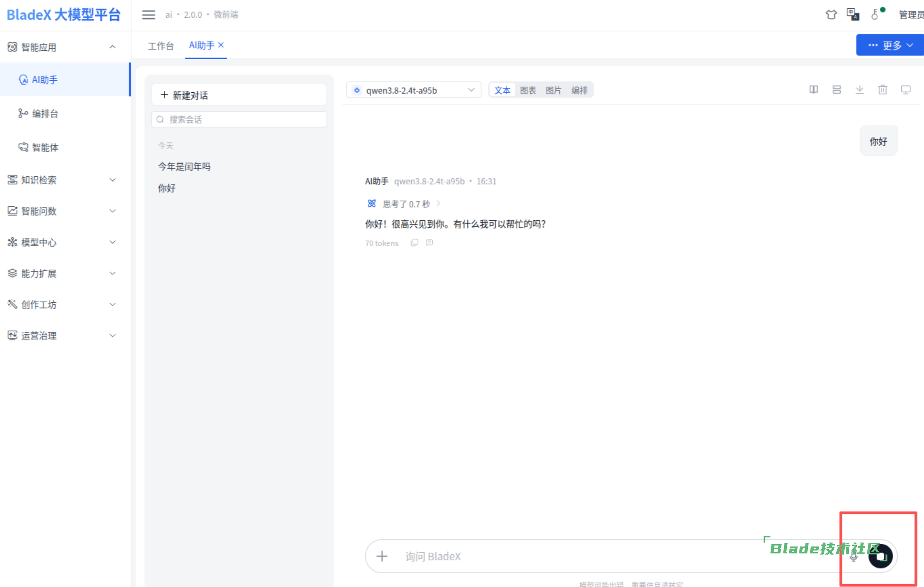924x587 pixels.
Task: Expand the 智能问数 menu group
Action: (65, 211)
